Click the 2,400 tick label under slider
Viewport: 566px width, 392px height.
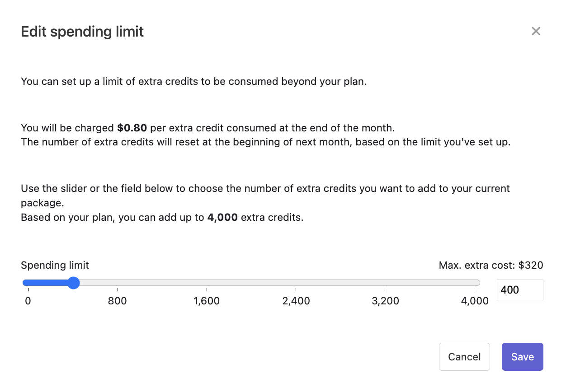coord(296,301)
